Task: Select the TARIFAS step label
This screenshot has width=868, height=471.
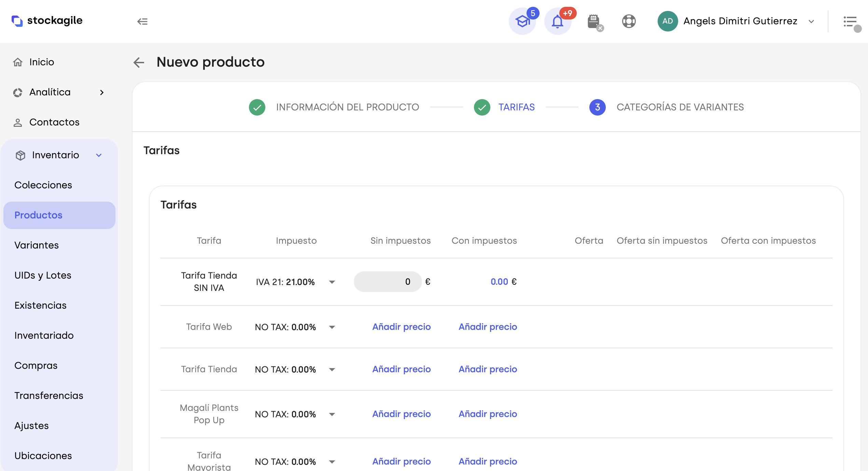Action: (x=516, y=107)
